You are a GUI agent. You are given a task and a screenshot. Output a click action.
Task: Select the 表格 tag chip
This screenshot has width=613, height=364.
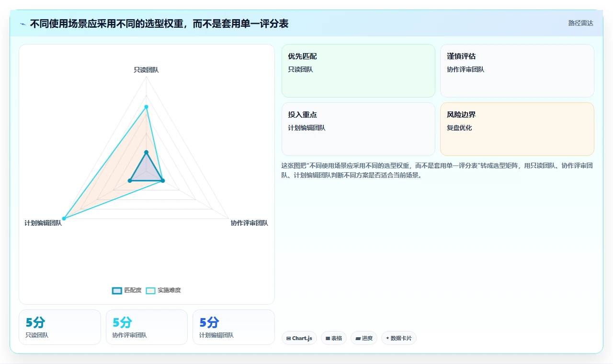coord(334,338)
